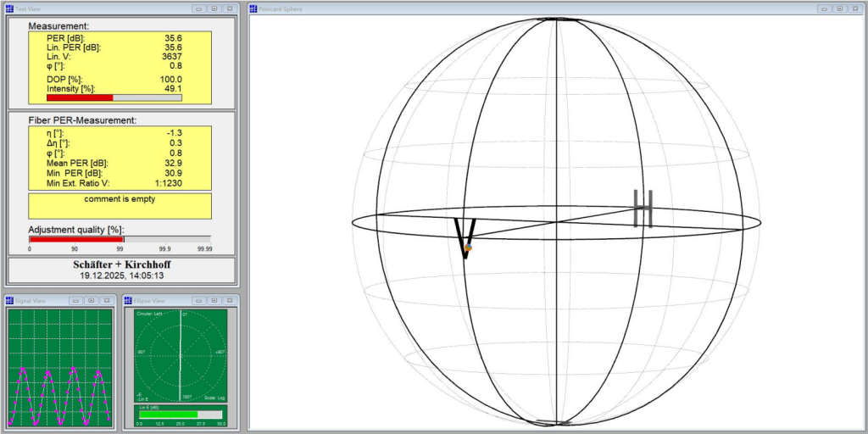This screenshot has height=434, width=868.
Task: Click the 'Lin. PER [dB]:' row
Action: click(114, 47)
